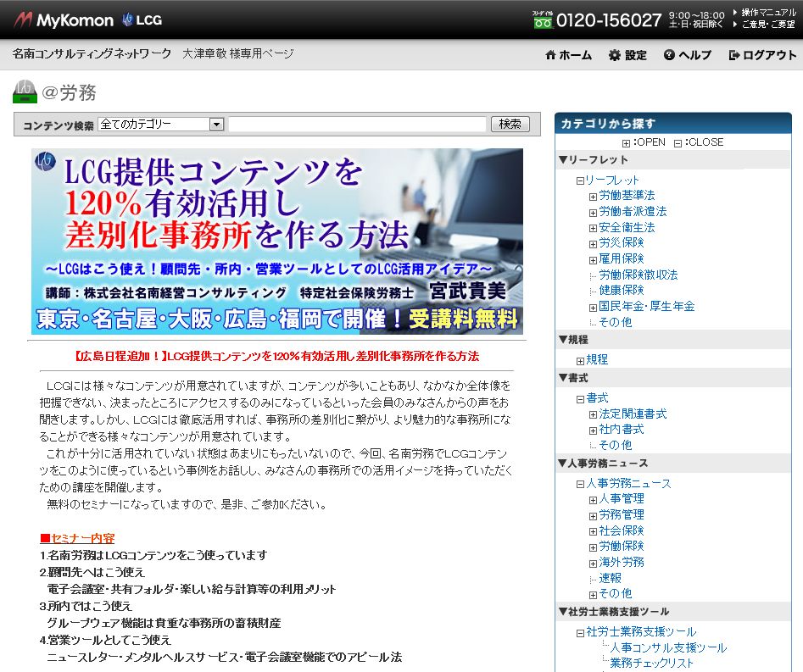Expand 社会保険 category
This screenshot has height=672, width=803.
(593, 532)
